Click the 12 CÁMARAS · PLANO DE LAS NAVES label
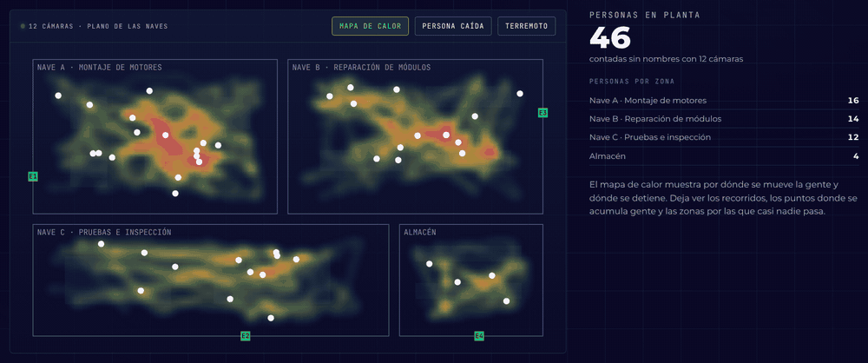The height and width of the screenshot is (363, 868). [98, 26]
